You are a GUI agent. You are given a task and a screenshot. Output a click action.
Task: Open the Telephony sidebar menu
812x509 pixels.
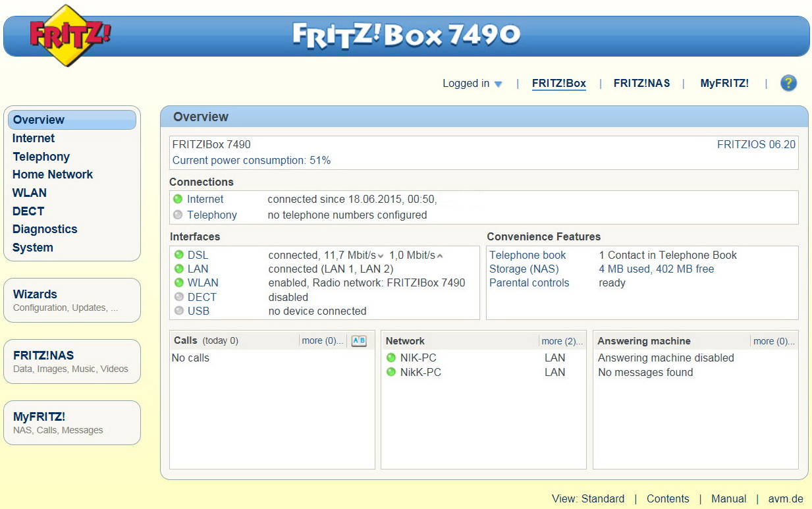(41, 157)
